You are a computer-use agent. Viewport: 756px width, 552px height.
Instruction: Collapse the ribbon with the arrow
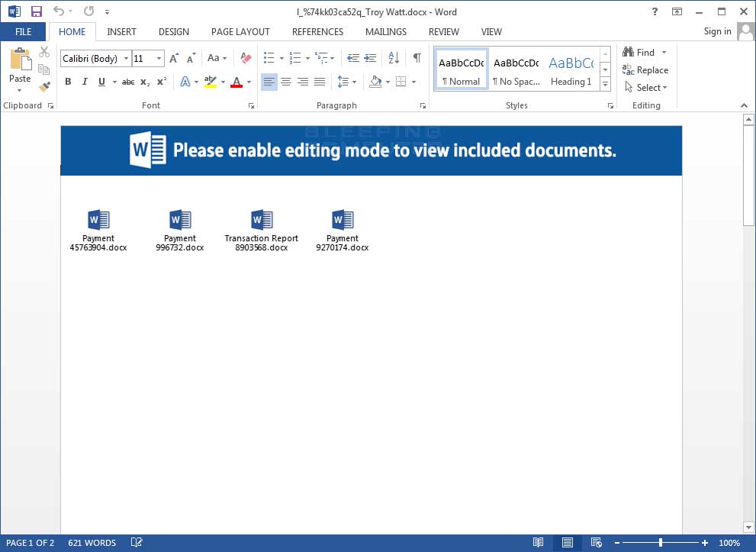[x=744, y=105]
